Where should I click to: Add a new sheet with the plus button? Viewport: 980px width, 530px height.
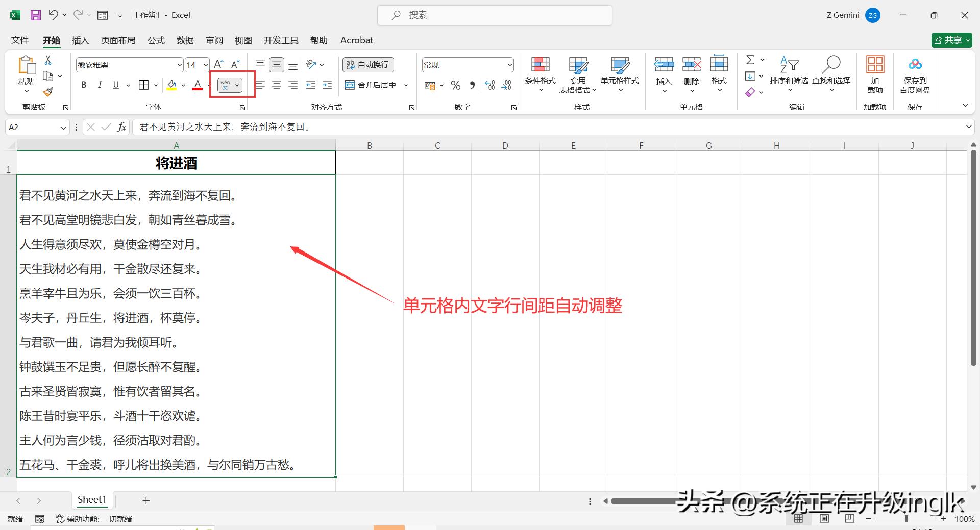pos(146,500)
